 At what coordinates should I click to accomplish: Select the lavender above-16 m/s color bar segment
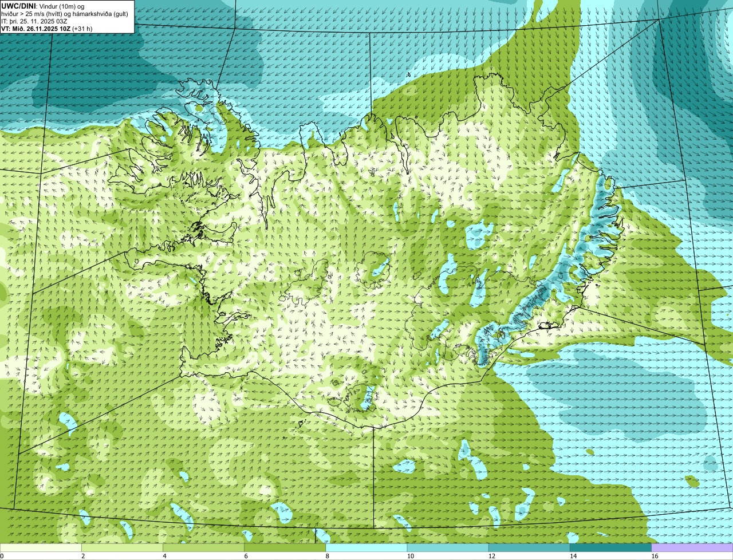pos(692,547)
